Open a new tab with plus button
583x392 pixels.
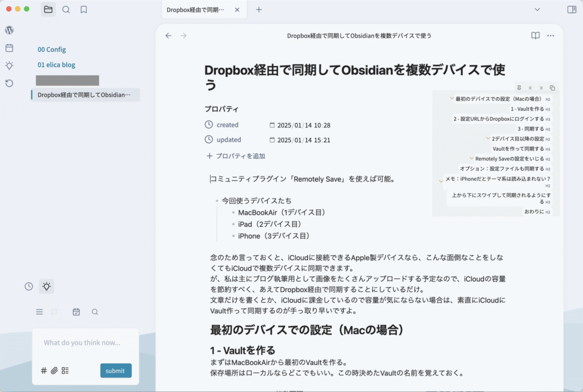tap(259, 10)
